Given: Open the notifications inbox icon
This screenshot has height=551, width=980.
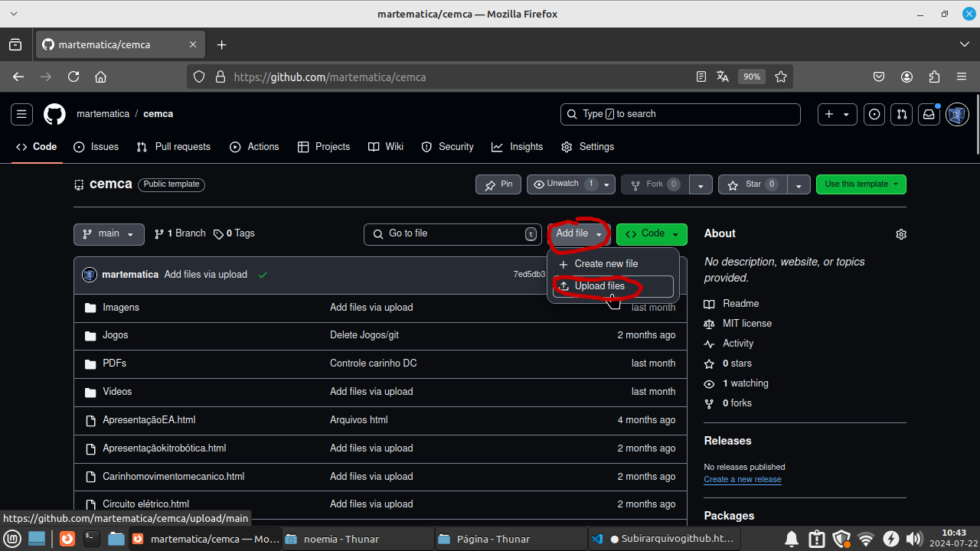Looking at the screenshot, I should (929, 115).
